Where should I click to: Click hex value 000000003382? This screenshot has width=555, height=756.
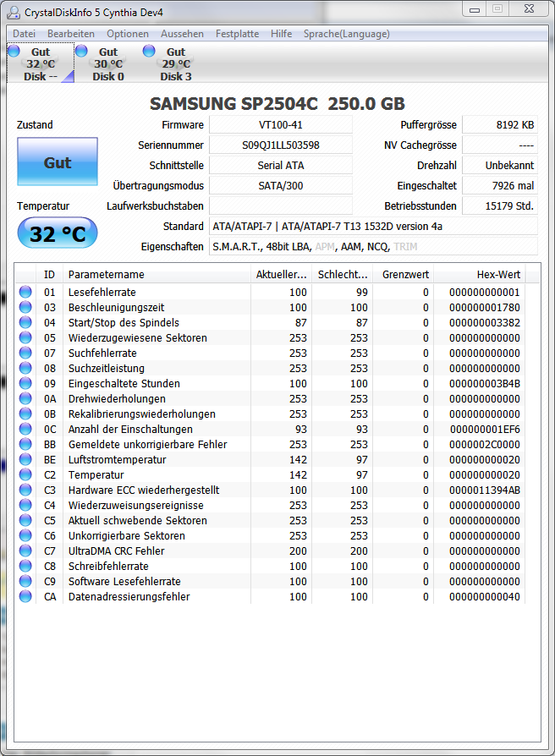pyautogui.click(x=485, y=322)
